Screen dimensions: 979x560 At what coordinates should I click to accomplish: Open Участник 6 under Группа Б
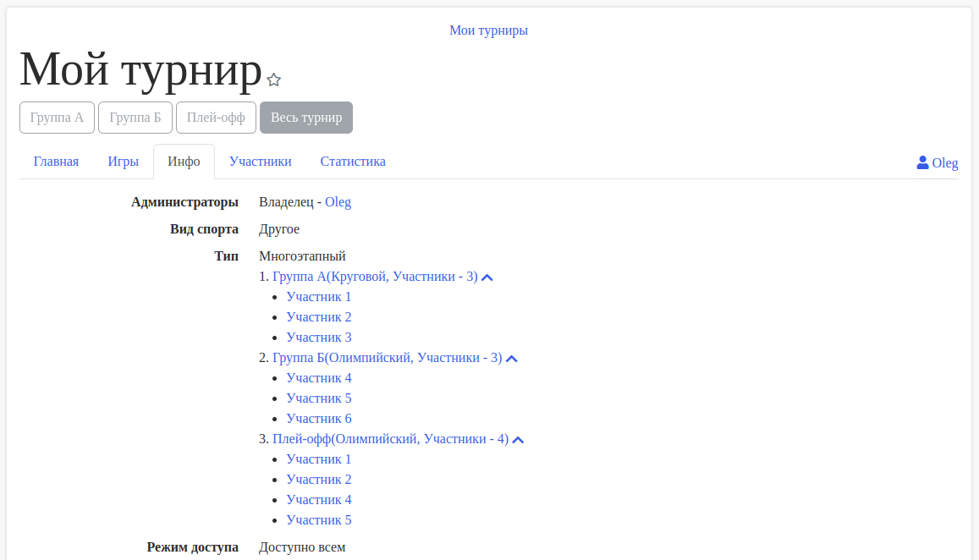(x=319, y=419)
